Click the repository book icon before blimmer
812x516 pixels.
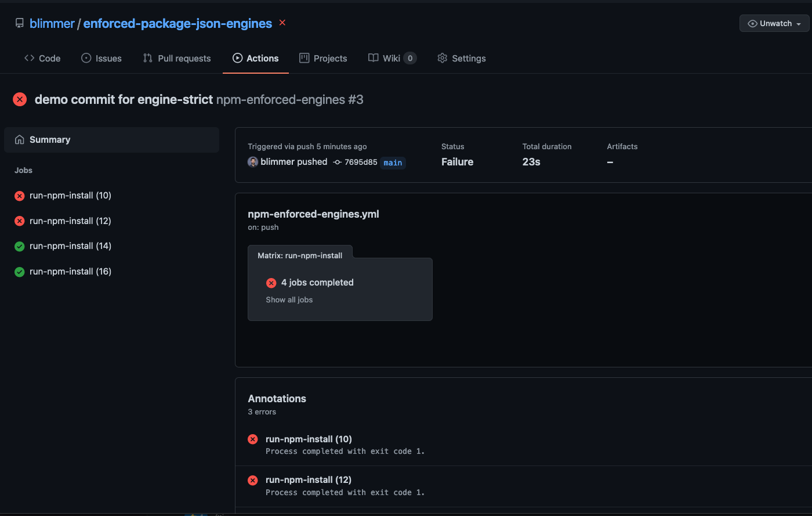[18, 23]
